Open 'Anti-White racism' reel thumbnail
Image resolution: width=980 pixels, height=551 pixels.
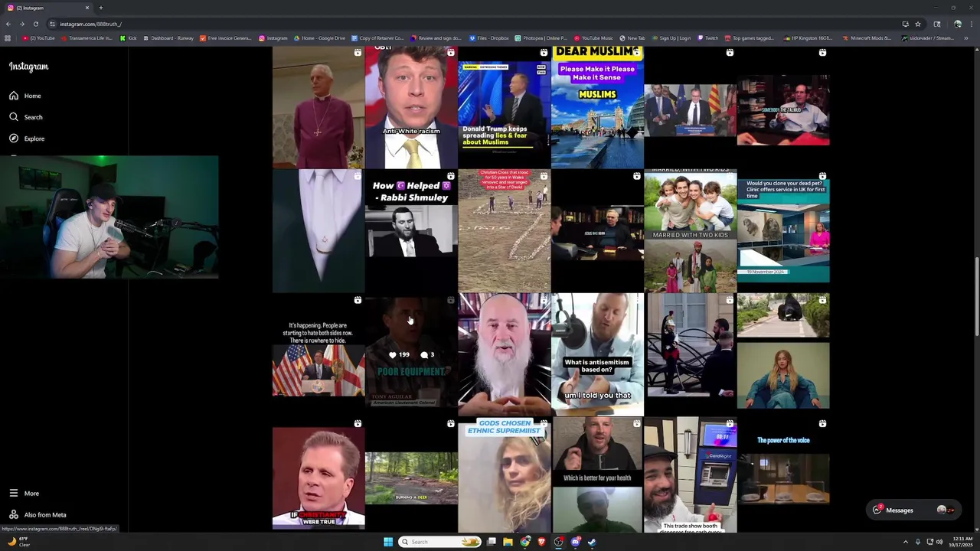click(411, 107)
